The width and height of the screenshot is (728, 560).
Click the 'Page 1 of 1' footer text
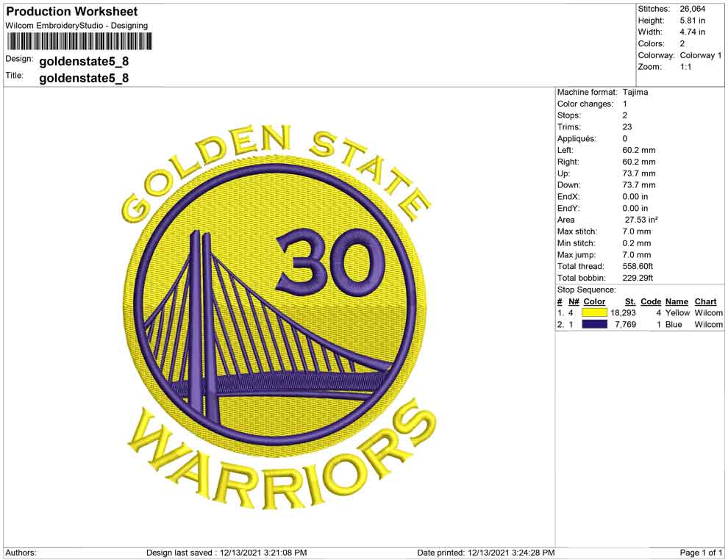point(701,553)
